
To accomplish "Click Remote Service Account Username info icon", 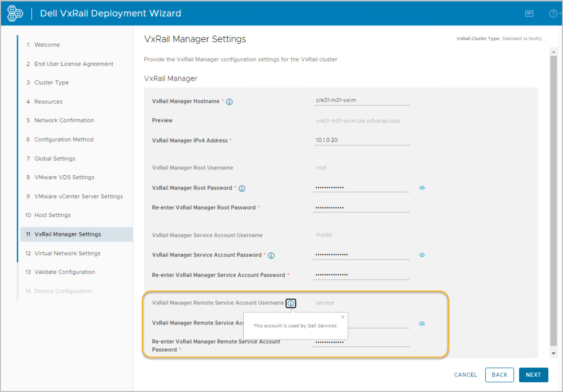I will 291,303.
